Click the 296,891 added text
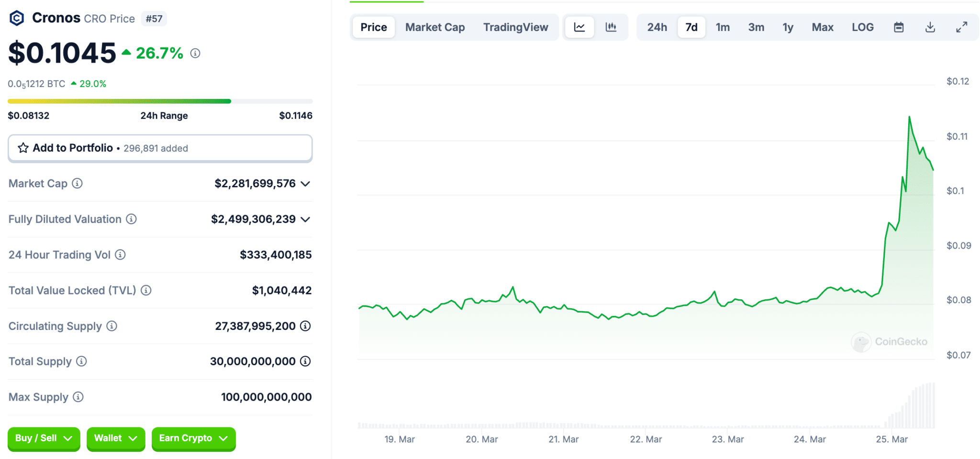This screenshot has width=980, height=459. pyautogui.click(x=156, y=148)
